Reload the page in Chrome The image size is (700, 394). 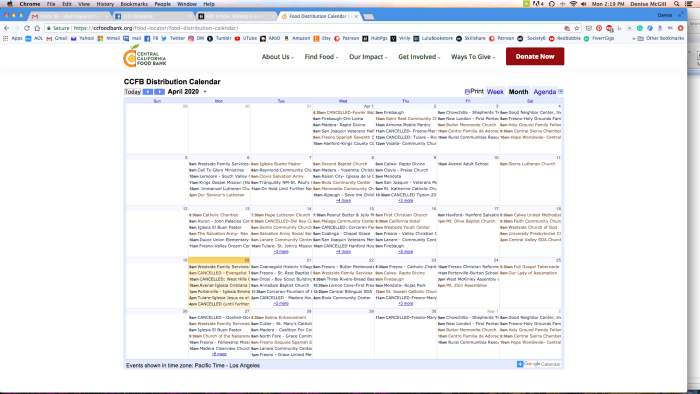(x=27, y=28)
